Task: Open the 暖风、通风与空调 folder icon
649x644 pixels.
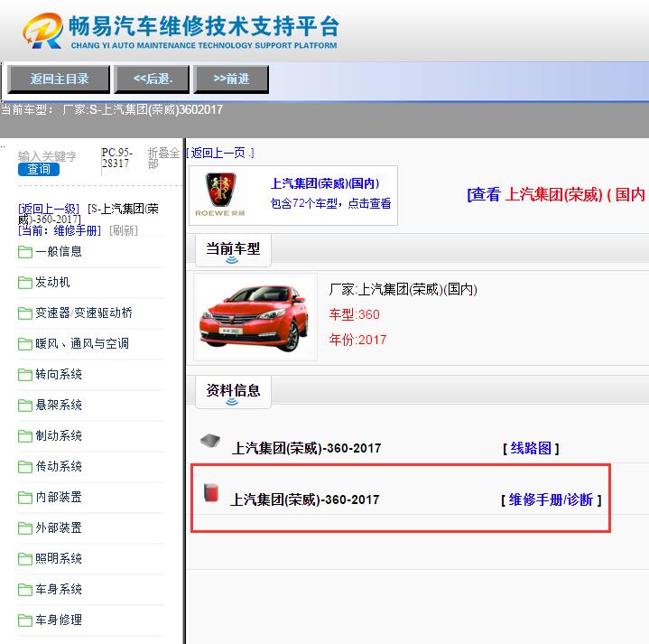Action: 25,344
